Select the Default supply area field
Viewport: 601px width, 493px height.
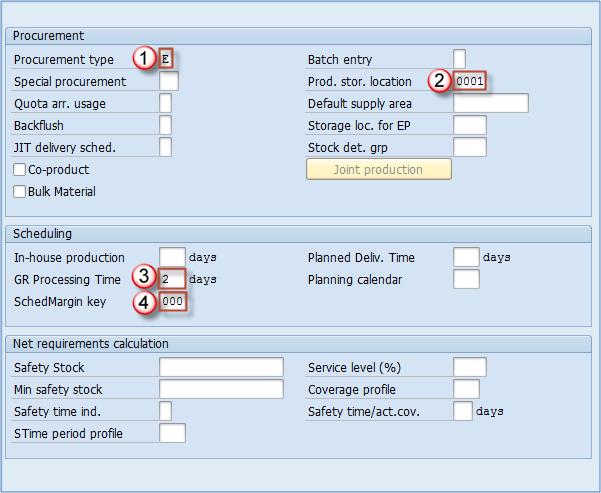(490, 103)
